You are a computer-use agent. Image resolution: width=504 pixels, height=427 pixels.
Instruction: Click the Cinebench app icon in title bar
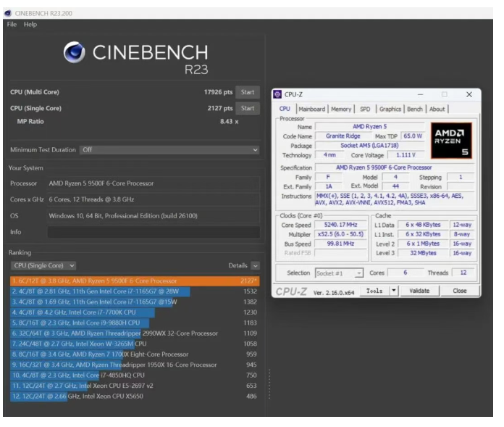point(8,13)
